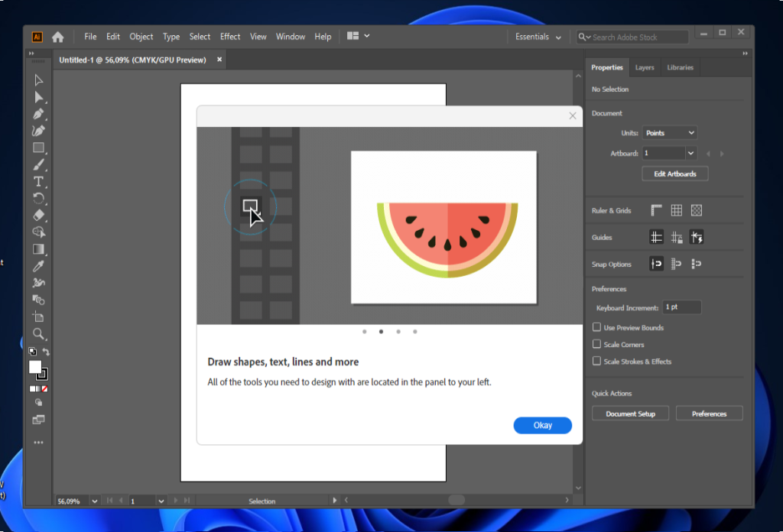This screenshot has width=783, height=532.
Task: Select the Pen tool
Action: pyautogui.click(x=38, y=115)
